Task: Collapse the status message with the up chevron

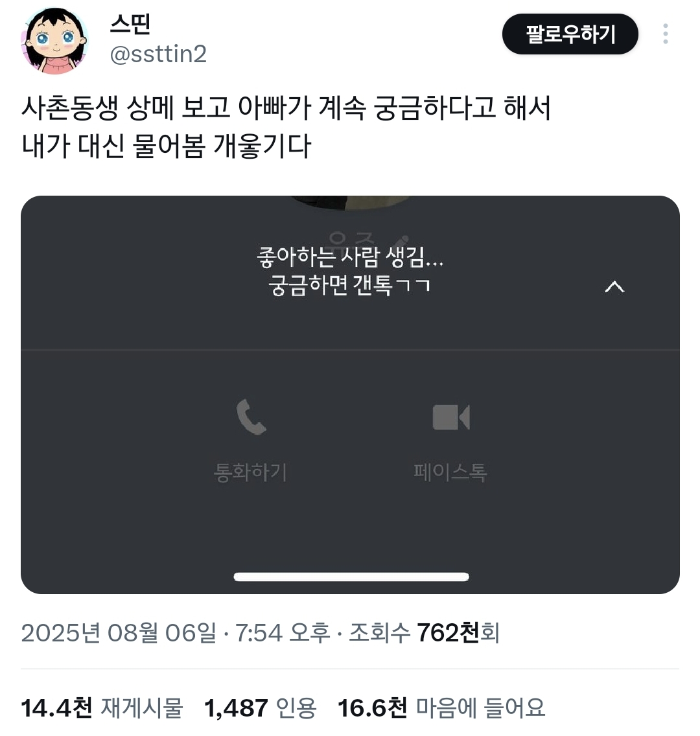Action: (614, 286)
